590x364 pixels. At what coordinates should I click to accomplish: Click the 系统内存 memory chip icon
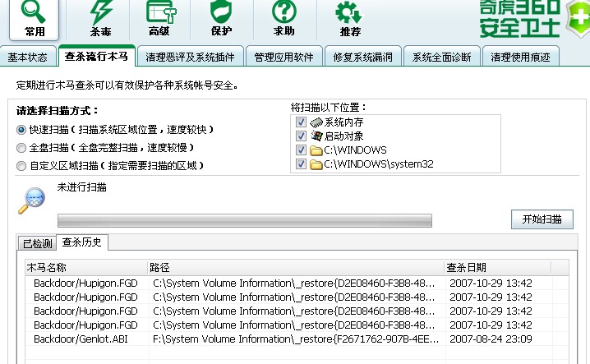click(316, 122)
